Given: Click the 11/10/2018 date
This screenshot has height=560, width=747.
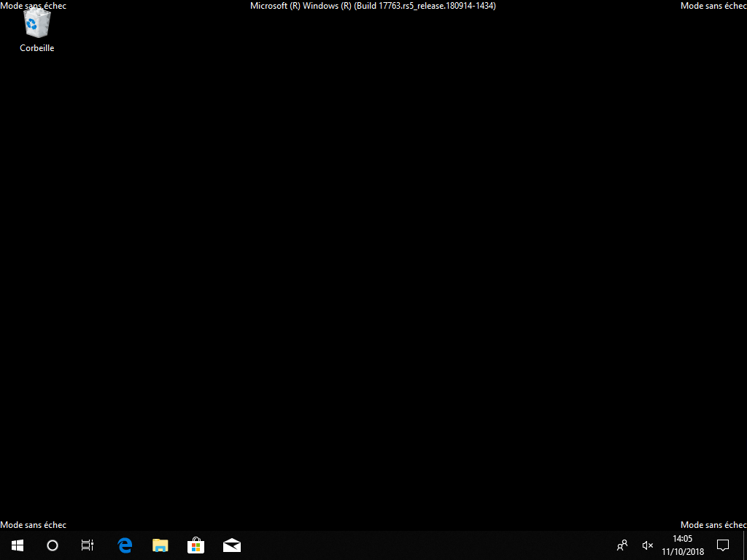Looking at the screenshot, I should 683,552.
